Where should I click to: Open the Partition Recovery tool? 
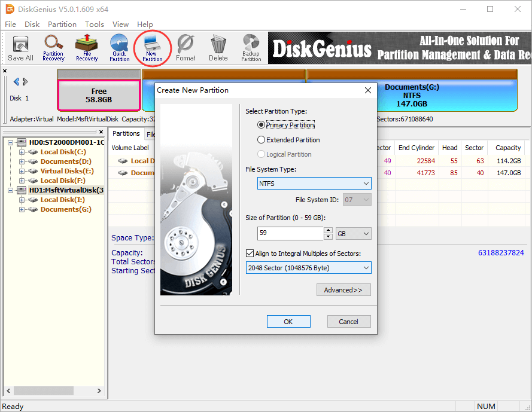click(x=53, y=48)
